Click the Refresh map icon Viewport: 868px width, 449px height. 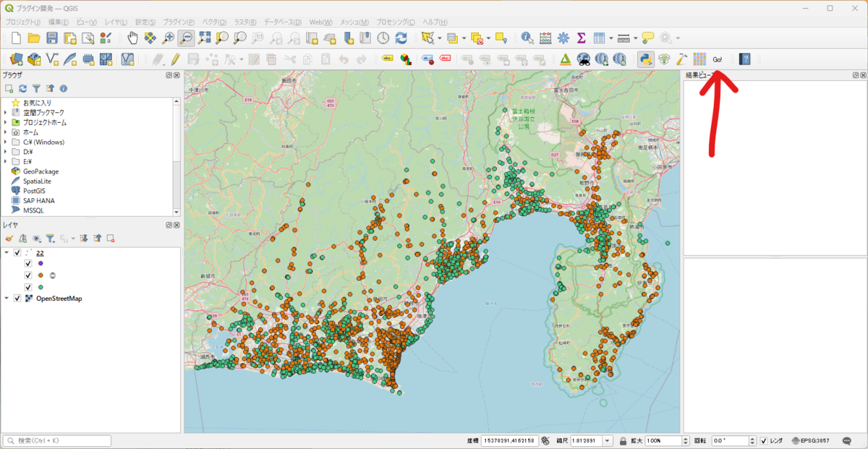[401, 38]
